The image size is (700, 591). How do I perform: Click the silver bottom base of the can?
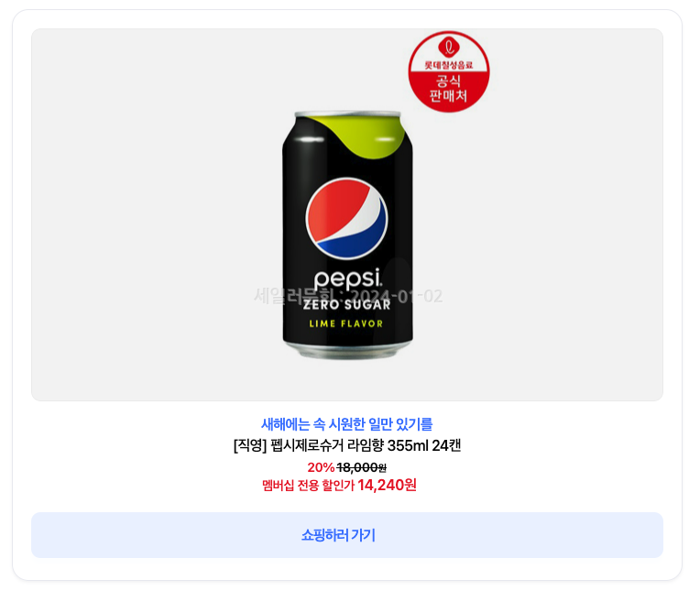(347, 352)
